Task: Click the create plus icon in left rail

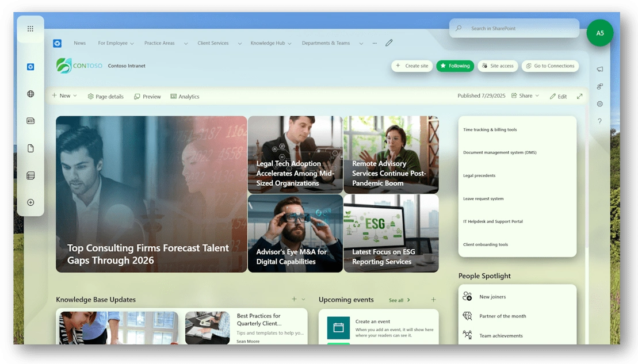Action: [x=29, y=202]
